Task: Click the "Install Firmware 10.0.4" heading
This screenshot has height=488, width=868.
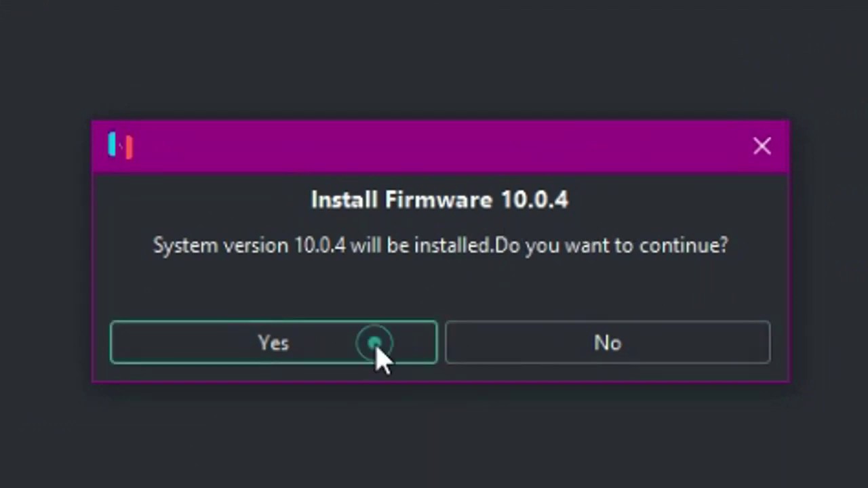Action: 439,200
